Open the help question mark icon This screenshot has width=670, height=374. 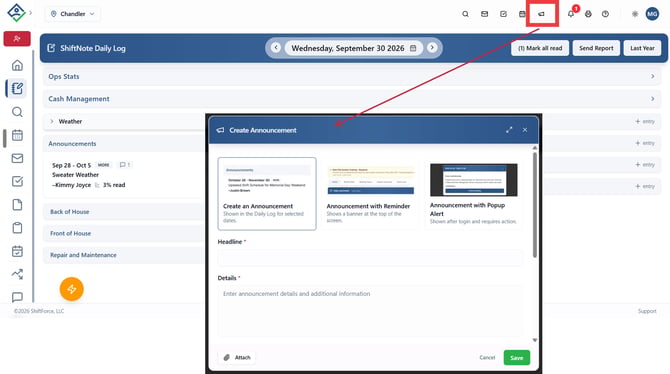(605, 14)
